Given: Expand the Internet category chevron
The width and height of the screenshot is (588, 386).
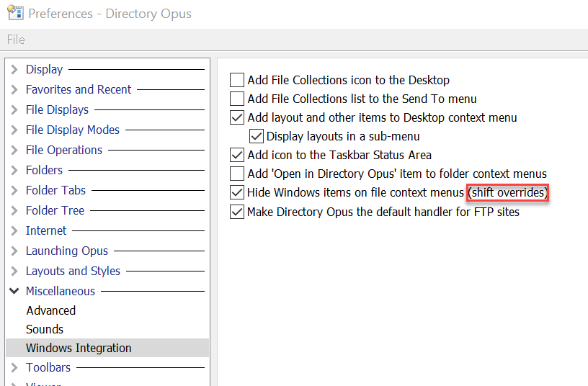Looking at the screenshot, I should 14,231.
